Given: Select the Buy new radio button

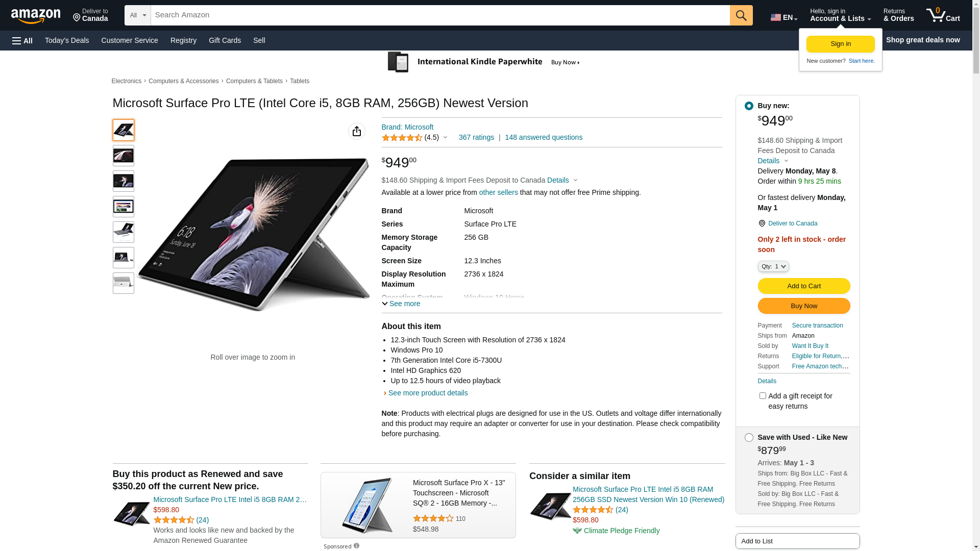Looking at the screenshot, I should pyautogui.click(x=749, y=106).
